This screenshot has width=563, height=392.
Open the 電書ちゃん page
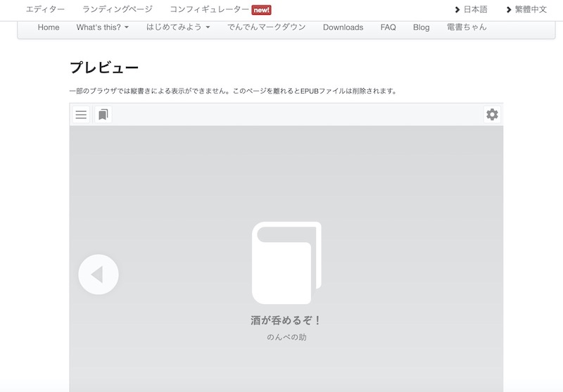pos(467,27)
